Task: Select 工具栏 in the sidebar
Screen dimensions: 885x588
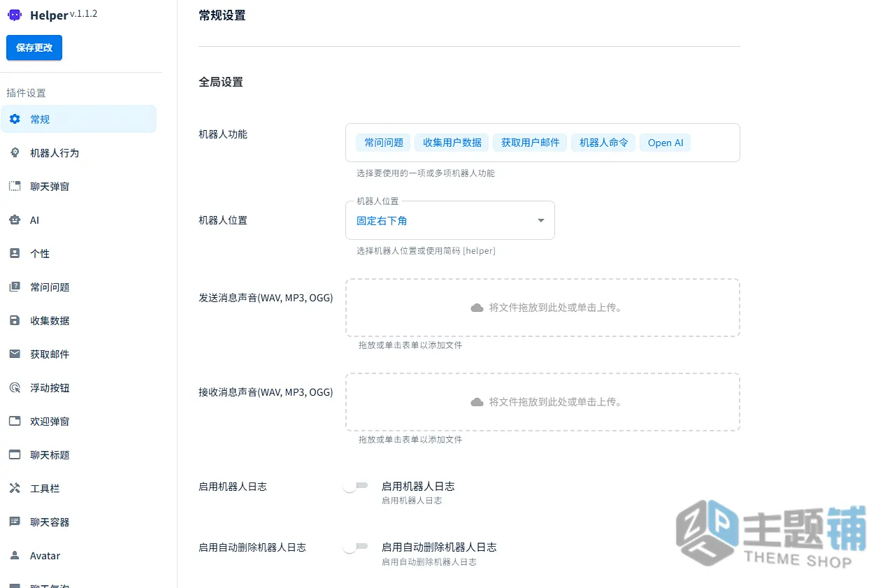Action: pyautogui.click(x=78, y=488)
